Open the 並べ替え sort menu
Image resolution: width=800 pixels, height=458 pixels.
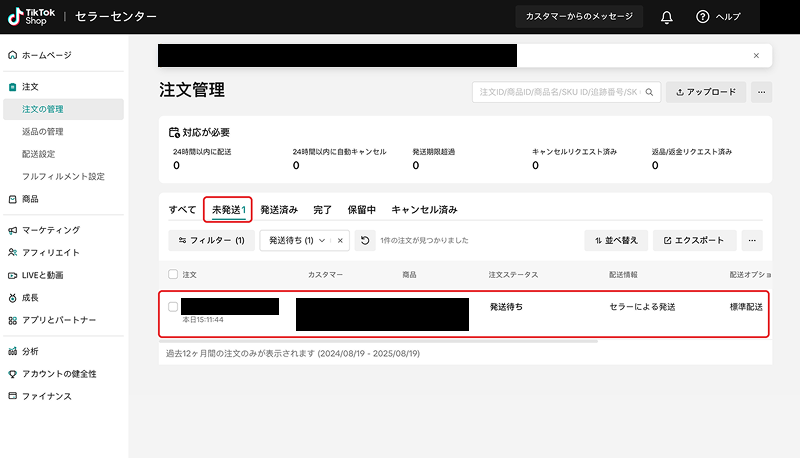point(615,240)
